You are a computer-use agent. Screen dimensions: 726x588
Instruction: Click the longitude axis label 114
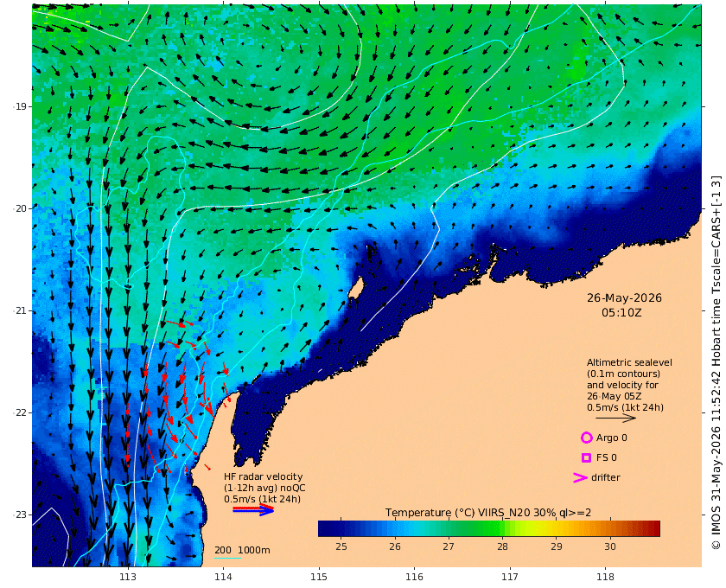(223, 577)
